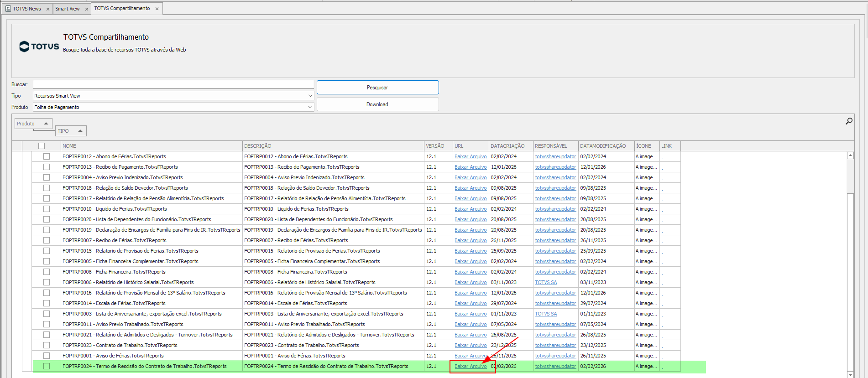The image size is (868, 378).
Task: Click the ÍCONE column header
Action: click(647, 146)
